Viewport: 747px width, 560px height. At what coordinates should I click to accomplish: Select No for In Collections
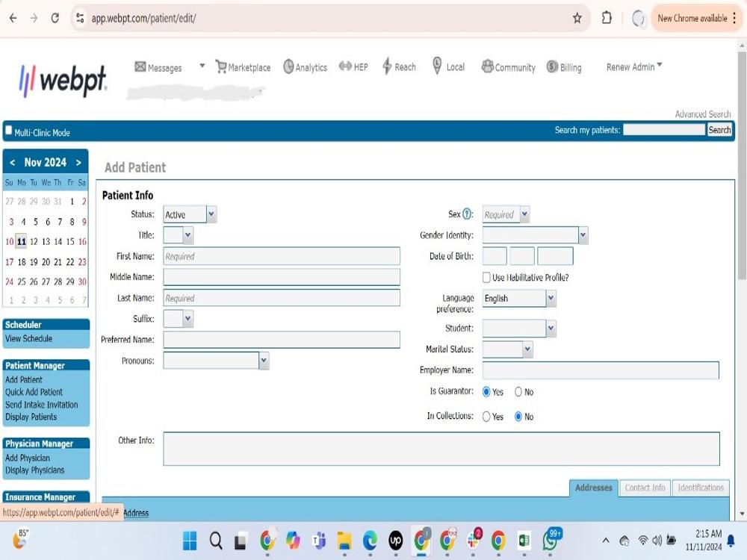coord(518,416)
